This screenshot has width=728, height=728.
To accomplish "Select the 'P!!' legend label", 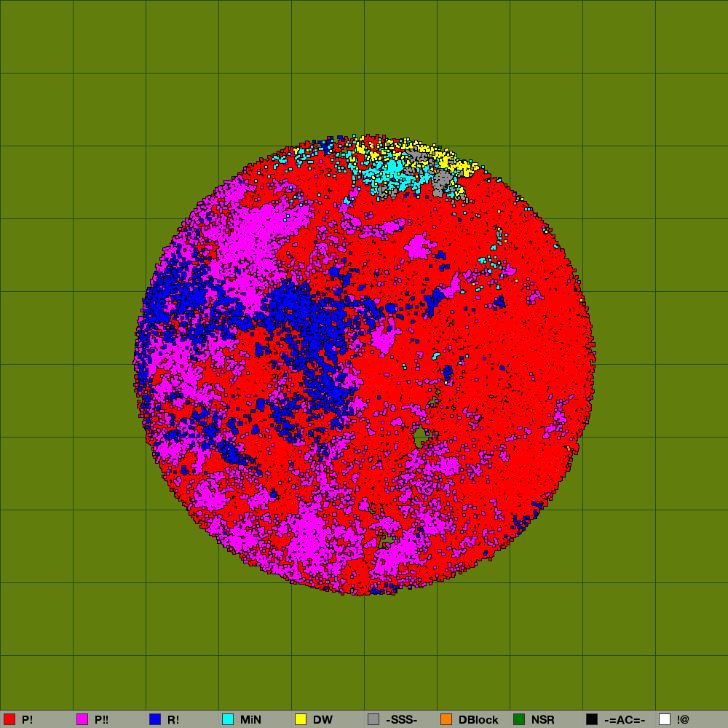I will click(101, 720).
